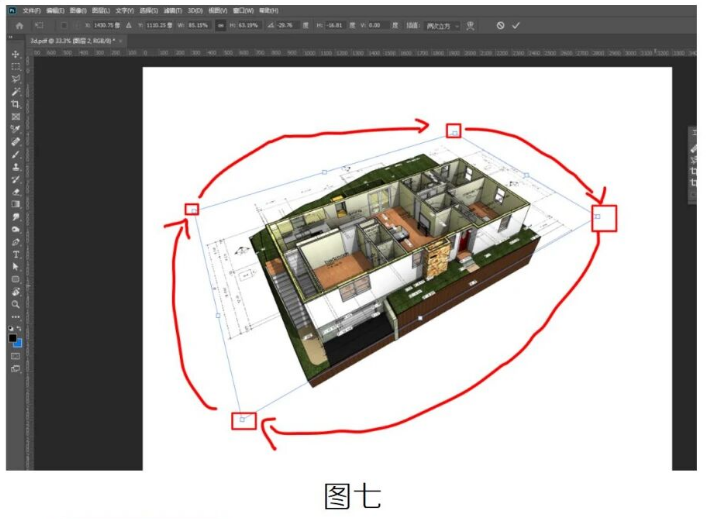Select the Rectangle shape tool

tap(16, 279)
